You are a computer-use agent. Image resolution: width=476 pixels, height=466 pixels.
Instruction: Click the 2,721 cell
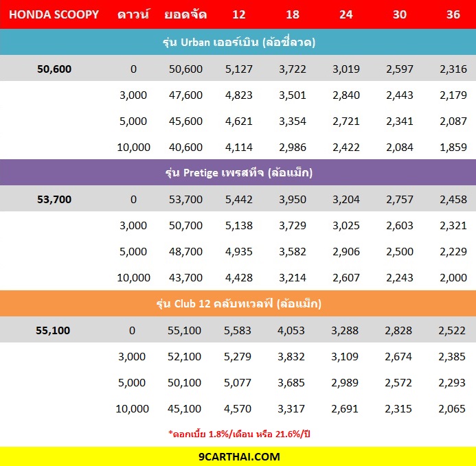click(346, 121)
